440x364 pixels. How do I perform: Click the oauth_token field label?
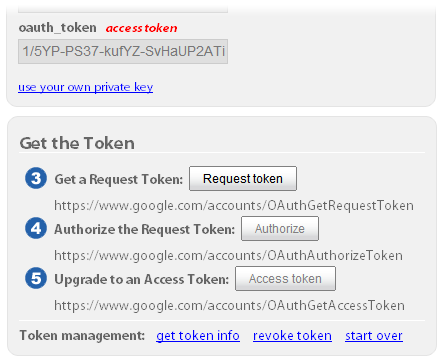[x=58, y=28]
